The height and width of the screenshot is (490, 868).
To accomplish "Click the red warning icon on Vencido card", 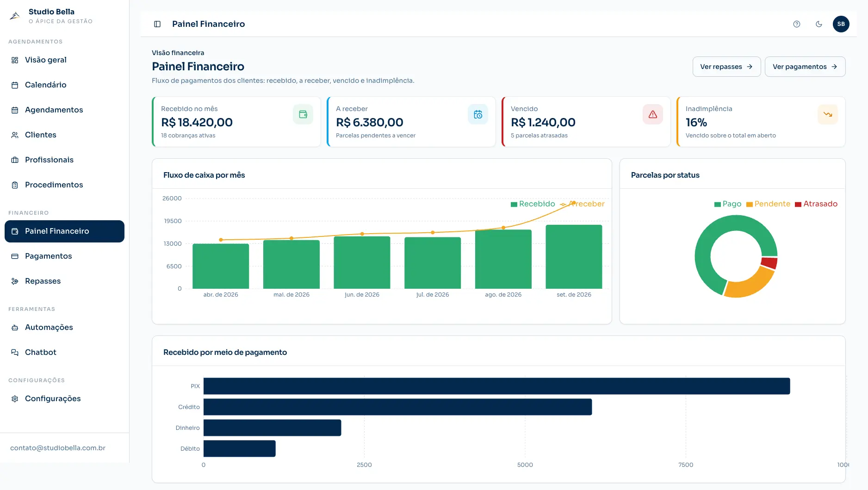I will [653, 114].
